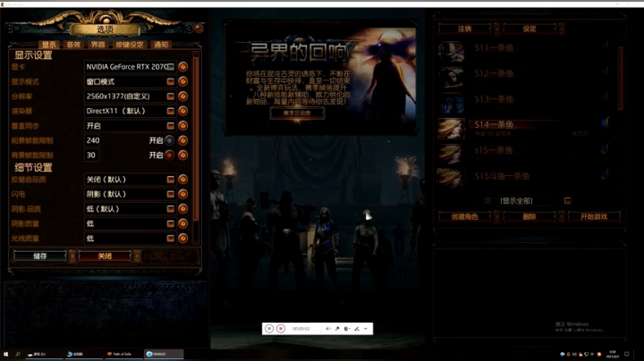The image size is (644, 361).
Task: Reset the 显卡 graphics card setting
Action: [x=183, y=66]
